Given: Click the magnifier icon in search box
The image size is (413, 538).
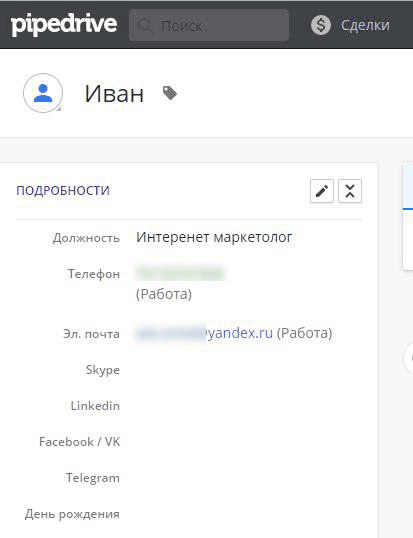Looking at the screenshot, I should [x=145, y=26].
